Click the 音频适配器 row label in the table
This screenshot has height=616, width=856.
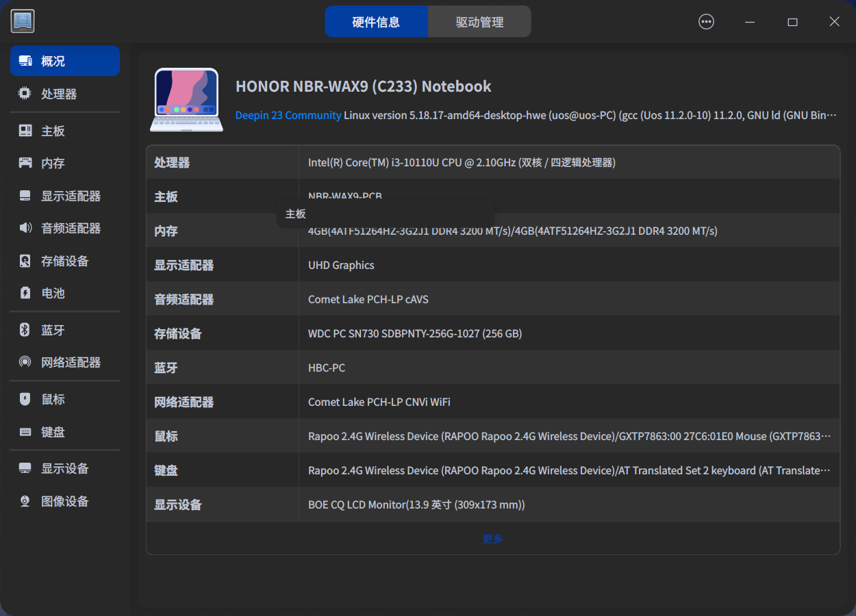[184, 299]
